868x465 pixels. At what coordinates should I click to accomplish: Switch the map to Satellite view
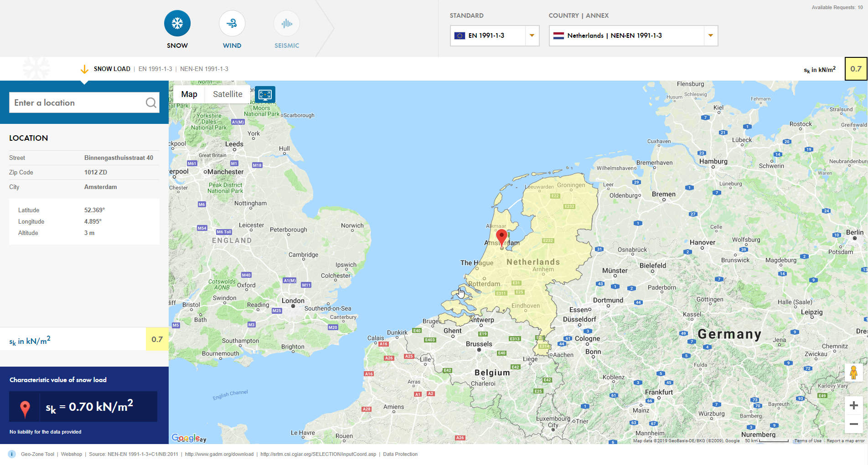tap(227, 94)
